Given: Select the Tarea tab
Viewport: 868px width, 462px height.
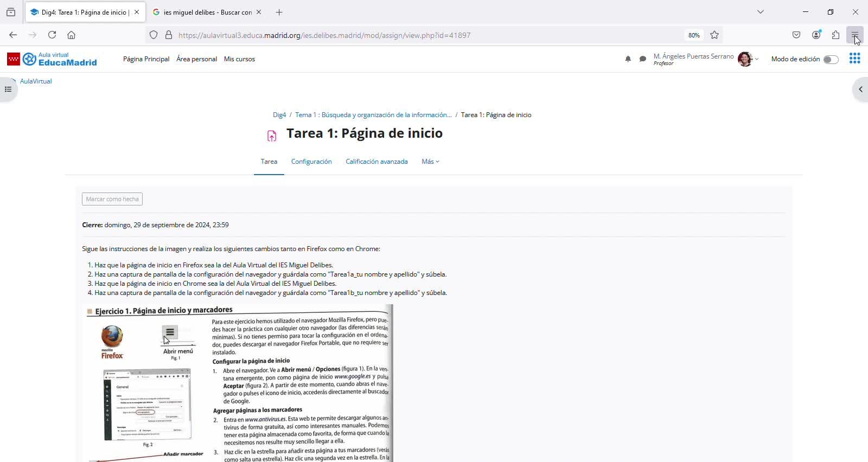Looking at the screenshot, I should (x=269, y=162).
